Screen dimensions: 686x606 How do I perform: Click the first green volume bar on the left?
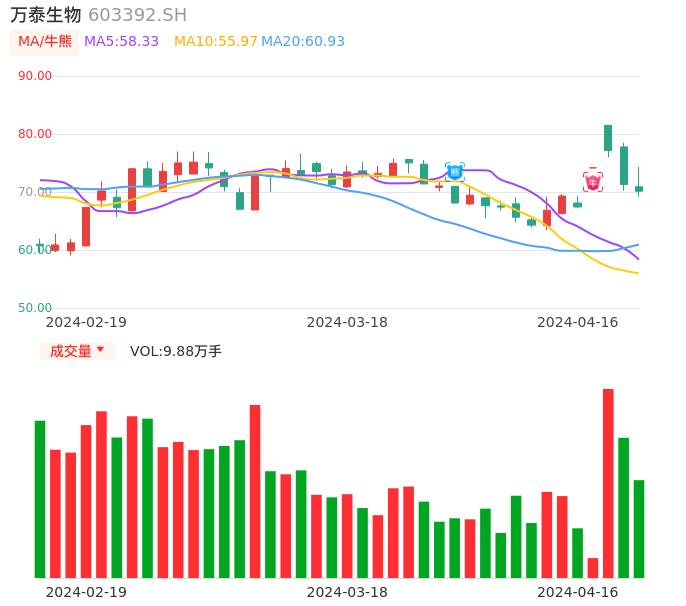[40, 499]
